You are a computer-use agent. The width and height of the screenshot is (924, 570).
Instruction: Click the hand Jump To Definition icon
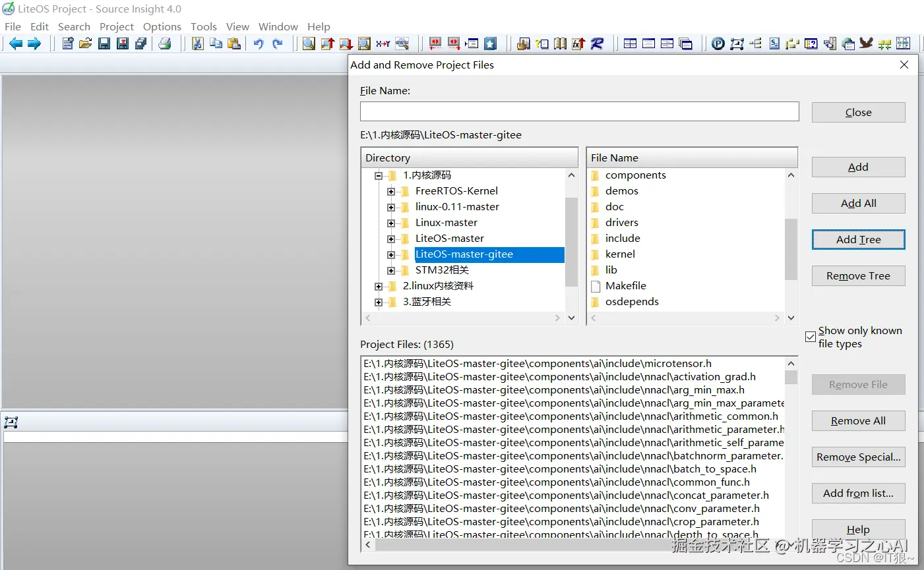coord(524,43)
